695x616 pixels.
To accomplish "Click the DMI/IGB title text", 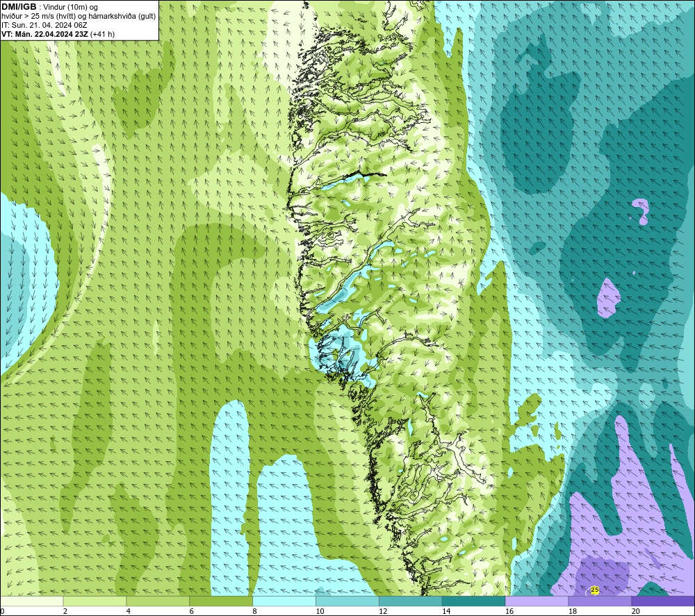I will tap(19, 7).
